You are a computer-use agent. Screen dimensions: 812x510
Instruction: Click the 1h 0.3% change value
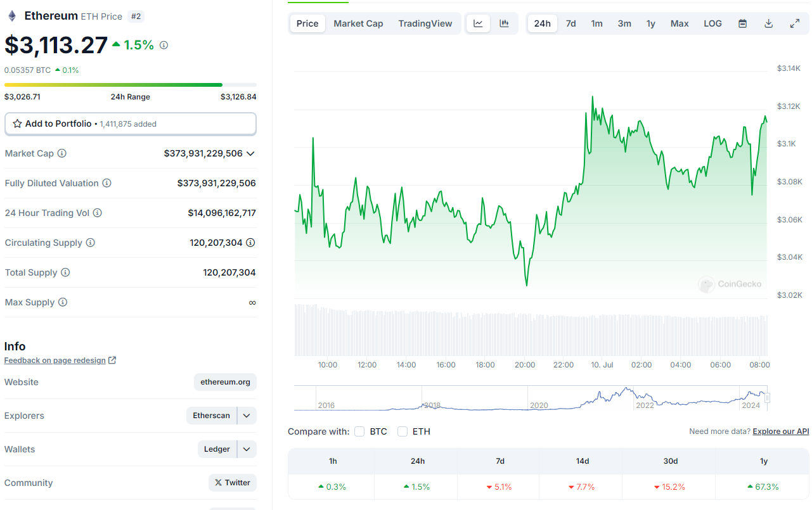[332, 487]
